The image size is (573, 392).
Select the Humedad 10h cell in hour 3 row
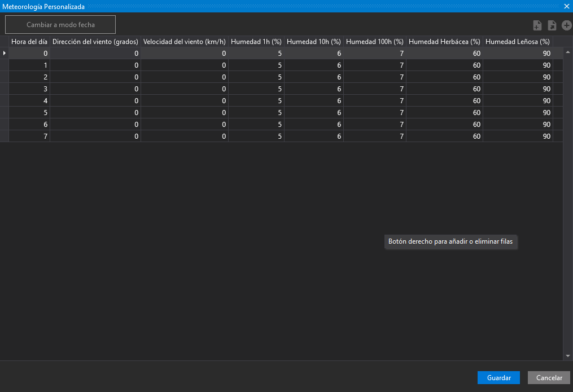(x=314, y=89)
